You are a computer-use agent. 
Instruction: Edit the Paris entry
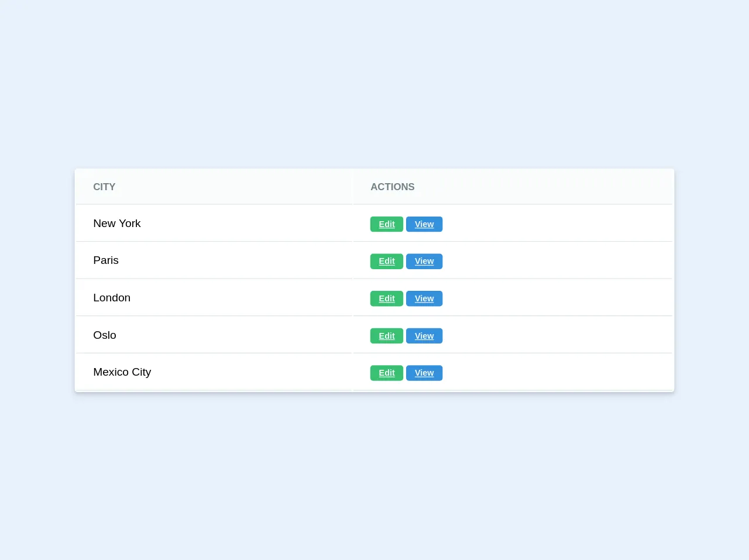[386, 261]
